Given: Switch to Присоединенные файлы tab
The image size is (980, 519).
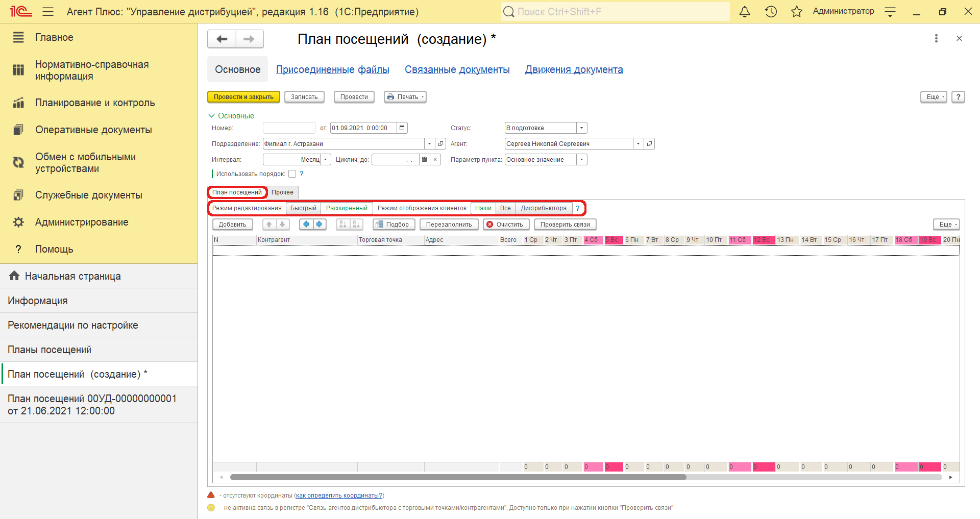Looking at the screenshot, I should (x=332, y=69).
